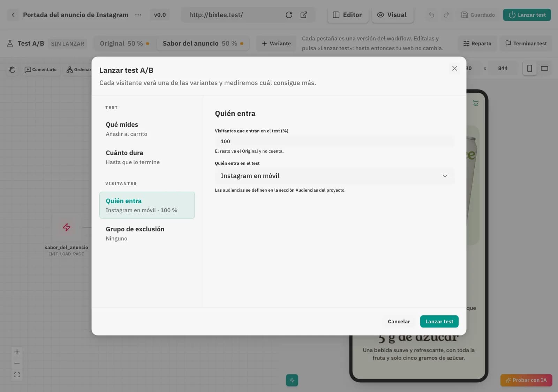Click the shopping cart icon in phone preview

[475, 103]
